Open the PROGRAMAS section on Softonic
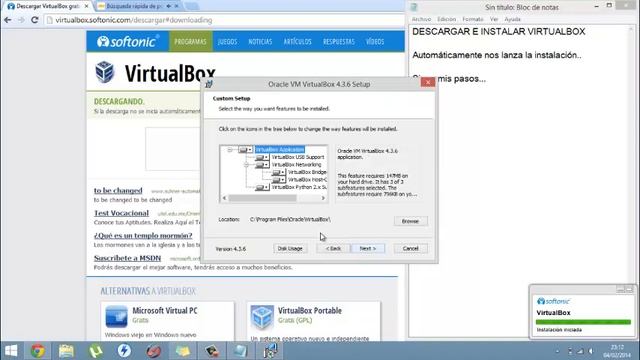The height and width of the screenshot is (360, 640). [x=190, y=41]
